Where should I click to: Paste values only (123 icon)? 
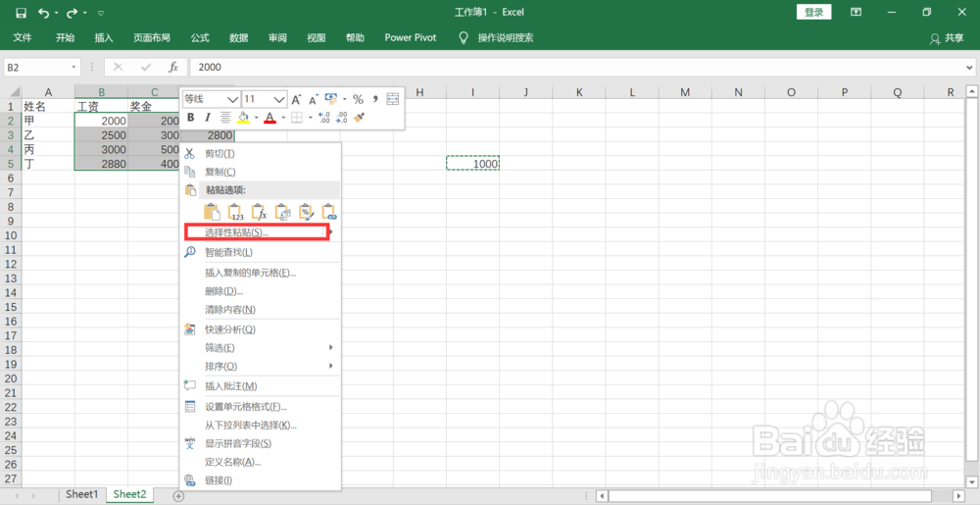(x=235, y=211)
